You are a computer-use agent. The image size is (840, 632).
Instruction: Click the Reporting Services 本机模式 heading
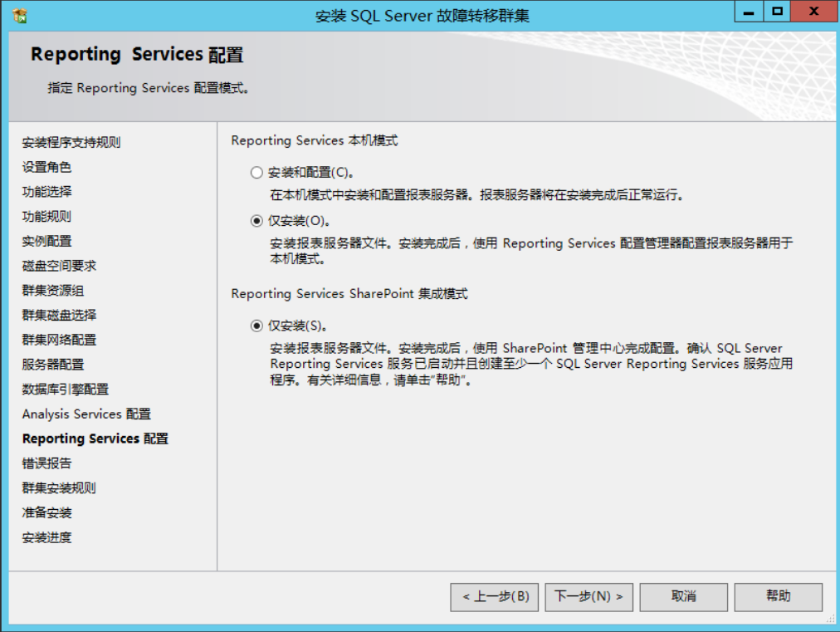pos(315,140)
